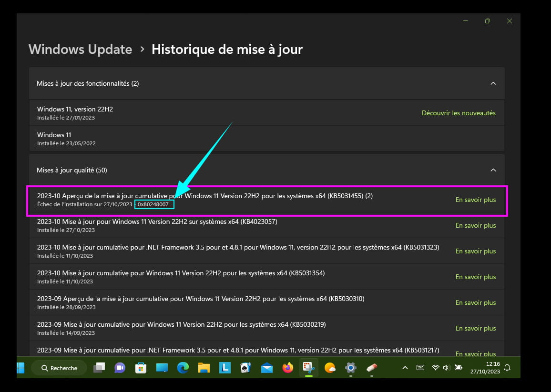Launch Firefox from the taskbar
This screenshot has height=392, width=551.
(x=288, y=368)
